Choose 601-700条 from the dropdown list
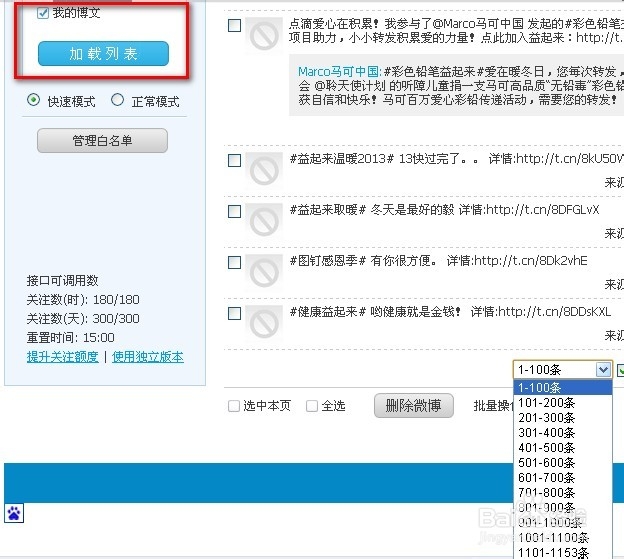 point(563,477)
